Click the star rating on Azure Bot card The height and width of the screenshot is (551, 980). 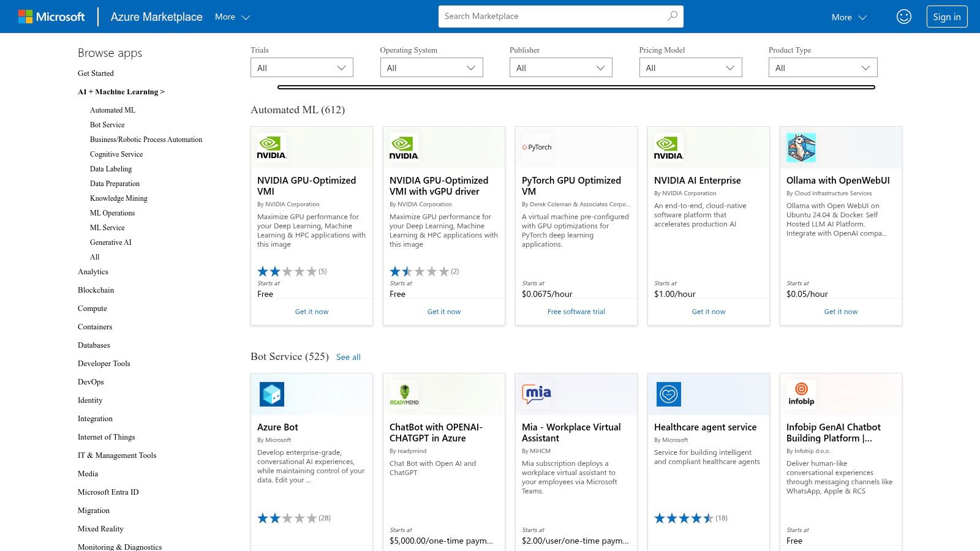[x=287, y=518]
